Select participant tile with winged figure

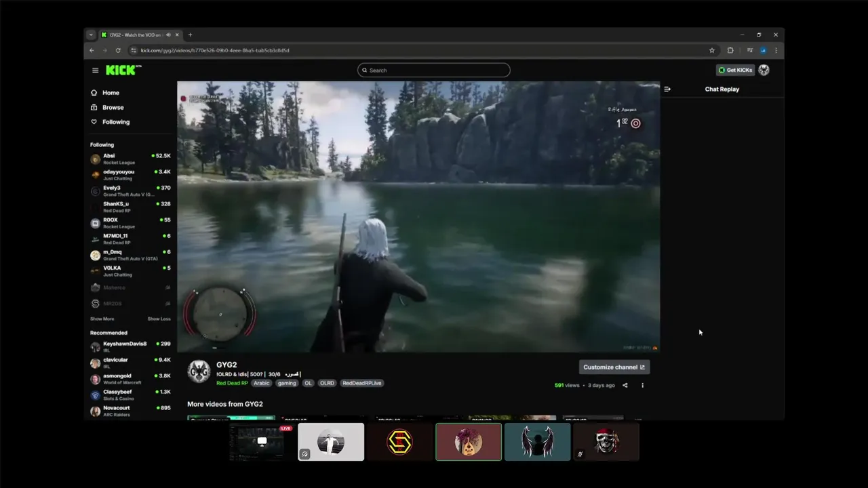tap(537, 442)
